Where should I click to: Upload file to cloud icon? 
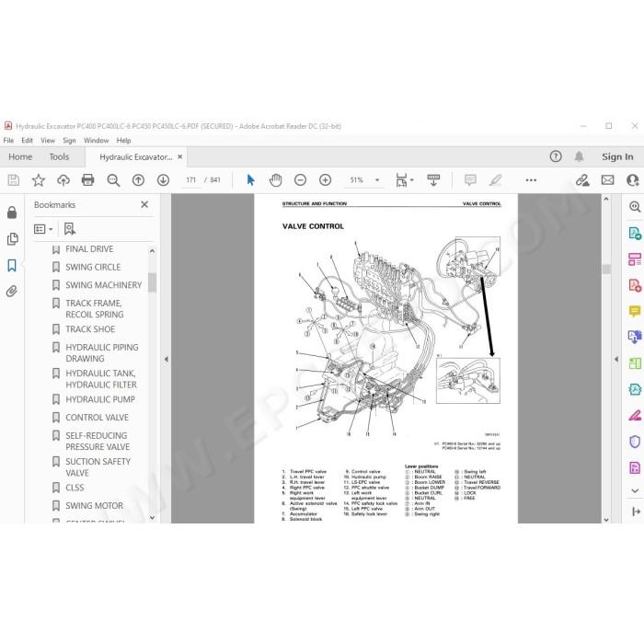pyautogui.click(x=63, y=180)
